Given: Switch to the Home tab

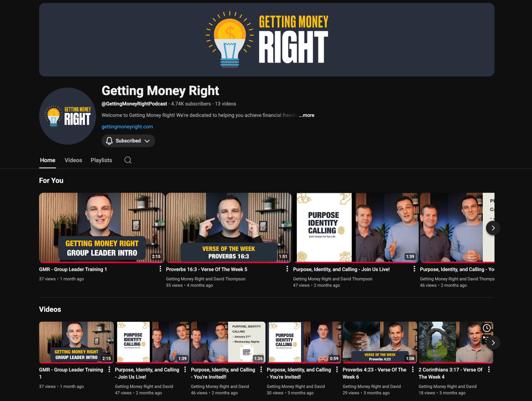Looking at the screenshot, I should click(x=48, y=160).
